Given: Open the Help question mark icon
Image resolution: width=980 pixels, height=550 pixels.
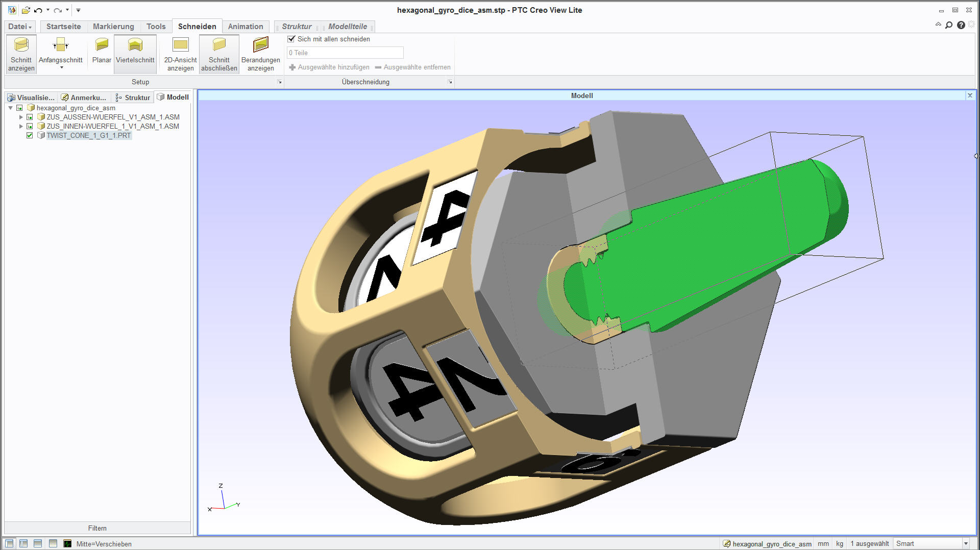Looking at the screenshot, I should coord(961,25).
